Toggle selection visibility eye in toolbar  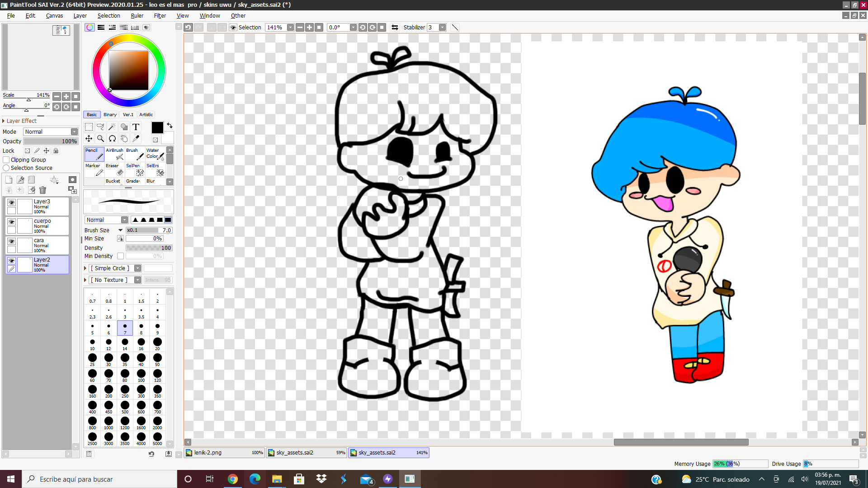coord(233,28)
